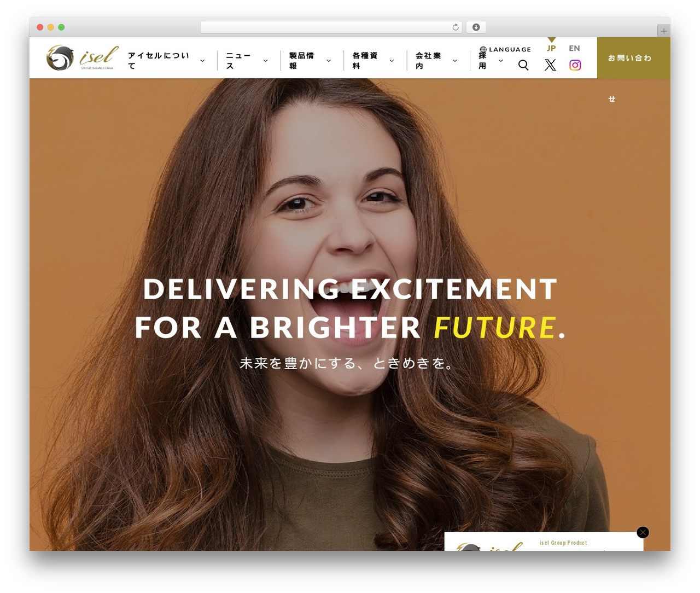This screenshot has width=700, height=593.
Task: Expand the 会社案内 menu chevron
Action: click(x=455, y=61)
